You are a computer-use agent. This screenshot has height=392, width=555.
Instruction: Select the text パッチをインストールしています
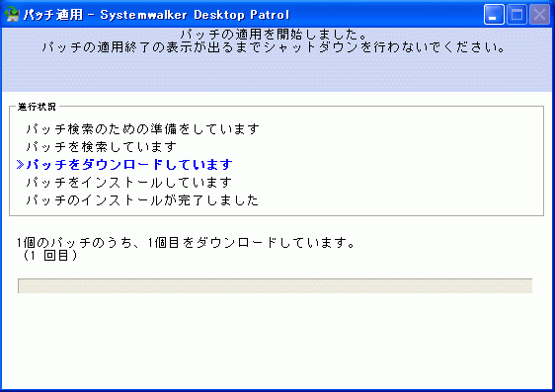click(129, 183)
